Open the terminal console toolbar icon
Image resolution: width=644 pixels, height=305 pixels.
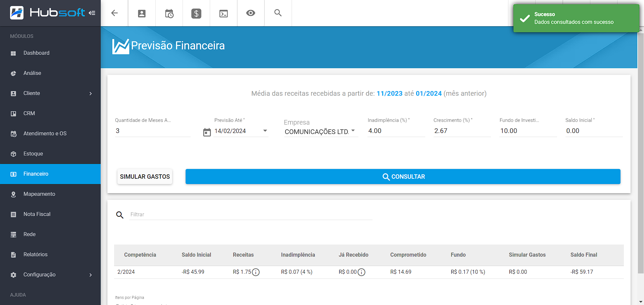coord(224,13)
